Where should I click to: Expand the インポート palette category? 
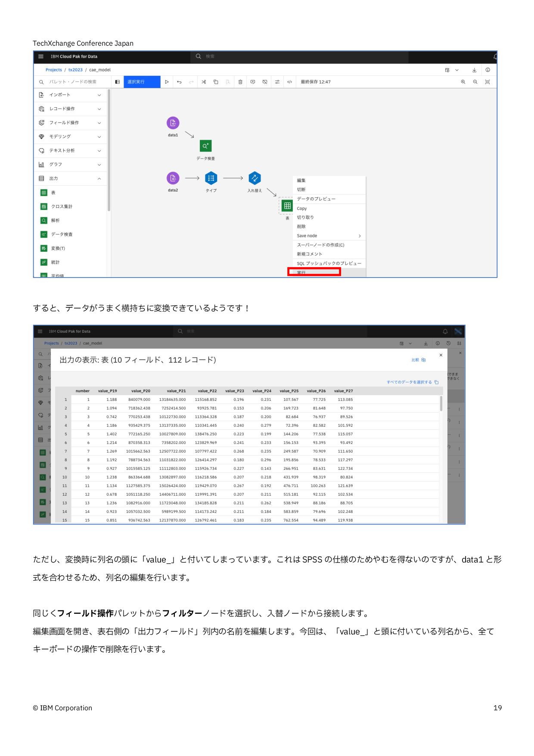coord(71,95)
